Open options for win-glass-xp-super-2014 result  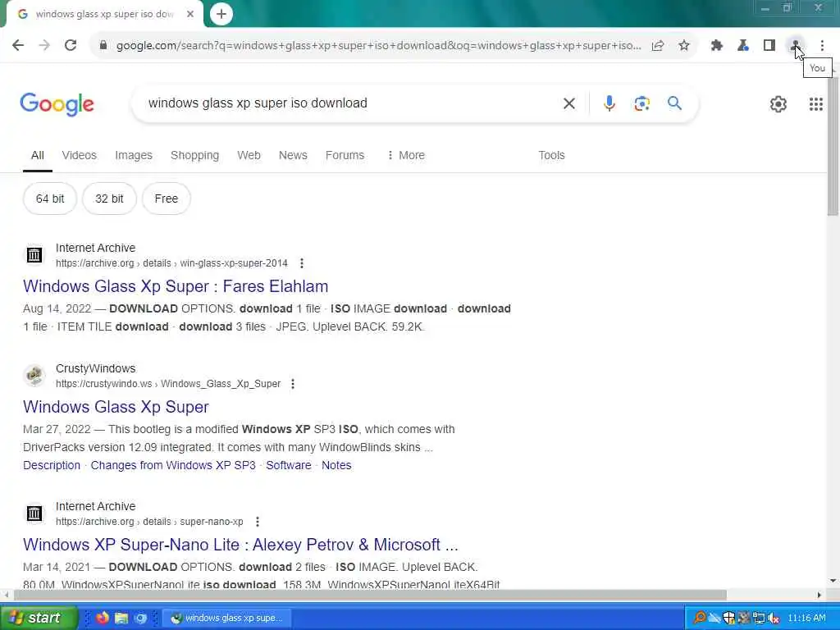coord(302,263)
